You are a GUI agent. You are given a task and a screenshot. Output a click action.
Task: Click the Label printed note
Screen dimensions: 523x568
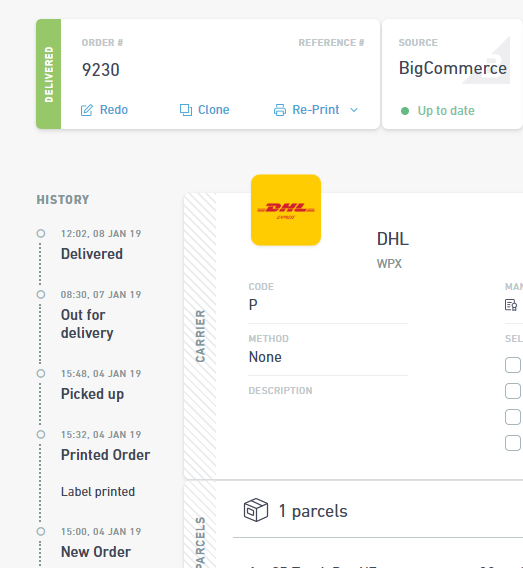pos(98,492)
